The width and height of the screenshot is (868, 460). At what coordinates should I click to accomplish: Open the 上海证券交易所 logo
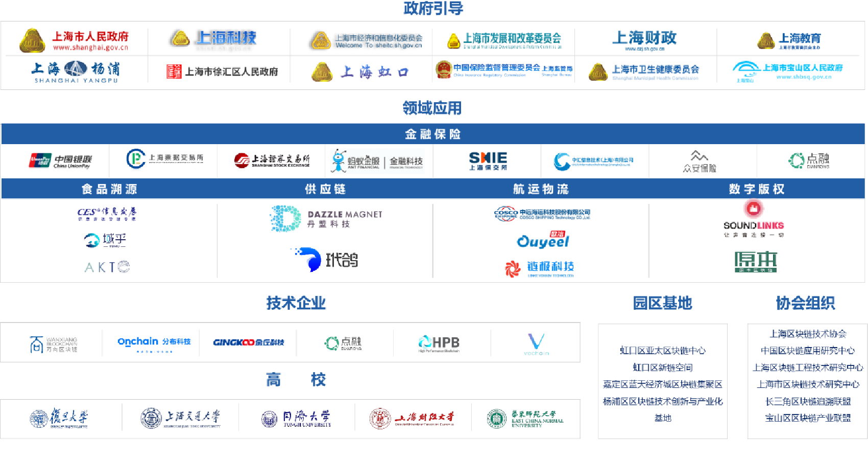(x=272, y=160)
